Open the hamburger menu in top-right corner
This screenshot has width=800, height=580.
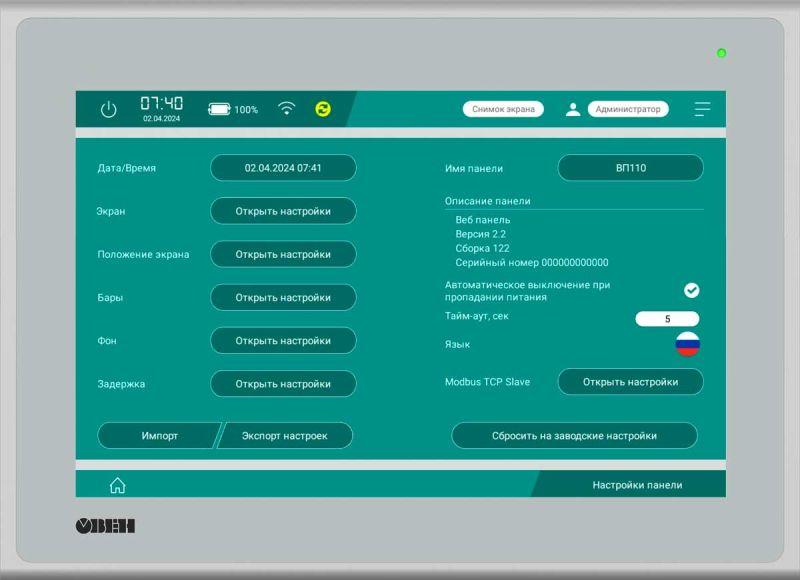click(x=702, y=109)
